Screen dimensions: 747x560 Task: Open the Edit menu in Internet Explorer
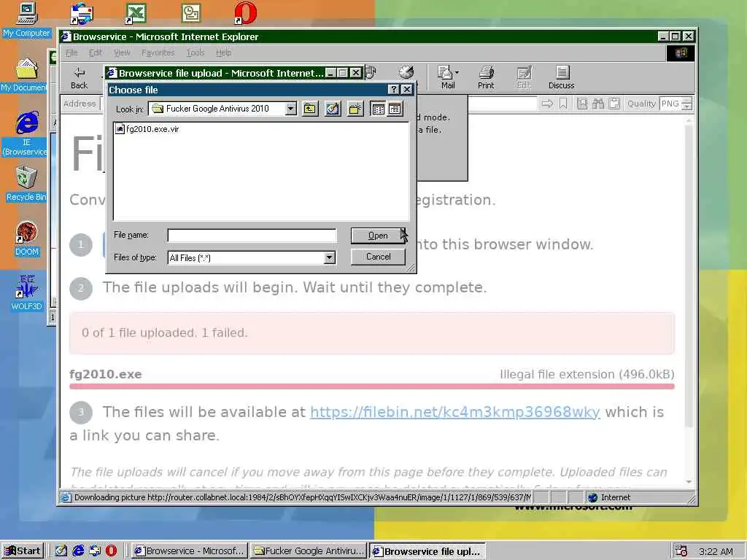click(x=96, y=52)
